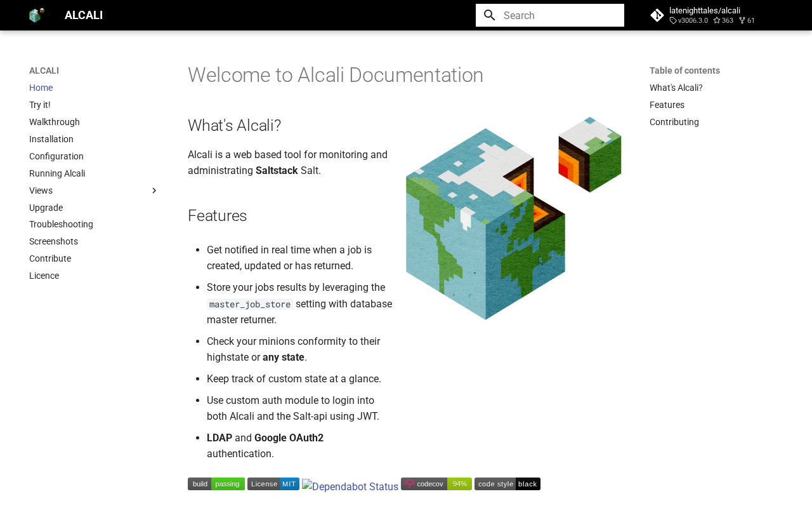Open the Walkthrough page
Image resolution: width=812 pixels, height=508 pixels.
click(55, 122)
